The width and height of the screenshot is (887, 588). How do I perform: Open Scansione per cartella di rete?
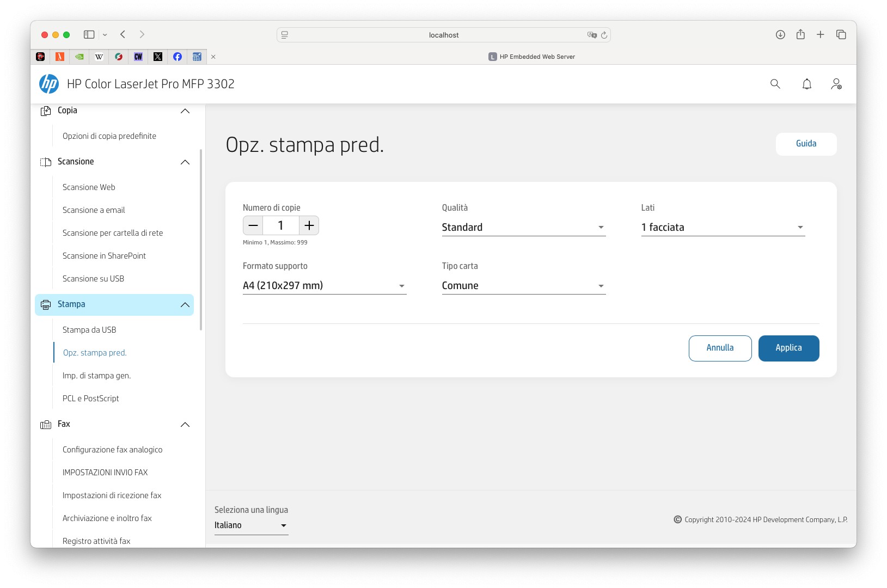pyautogui.click(x=113, y=233)
